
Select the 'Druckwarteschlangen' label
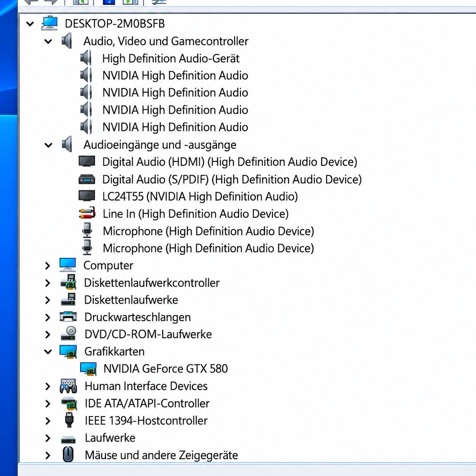point(137,317)
